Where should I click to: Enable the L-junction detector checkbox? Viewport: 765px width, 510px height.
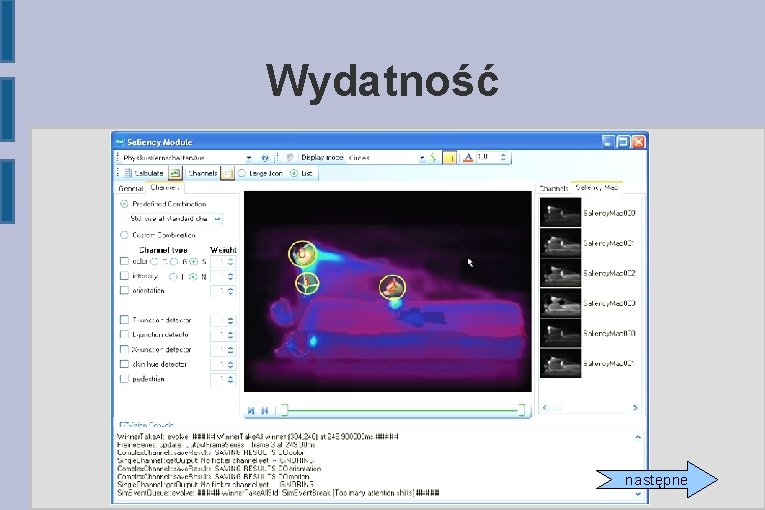tap(124, 334)
